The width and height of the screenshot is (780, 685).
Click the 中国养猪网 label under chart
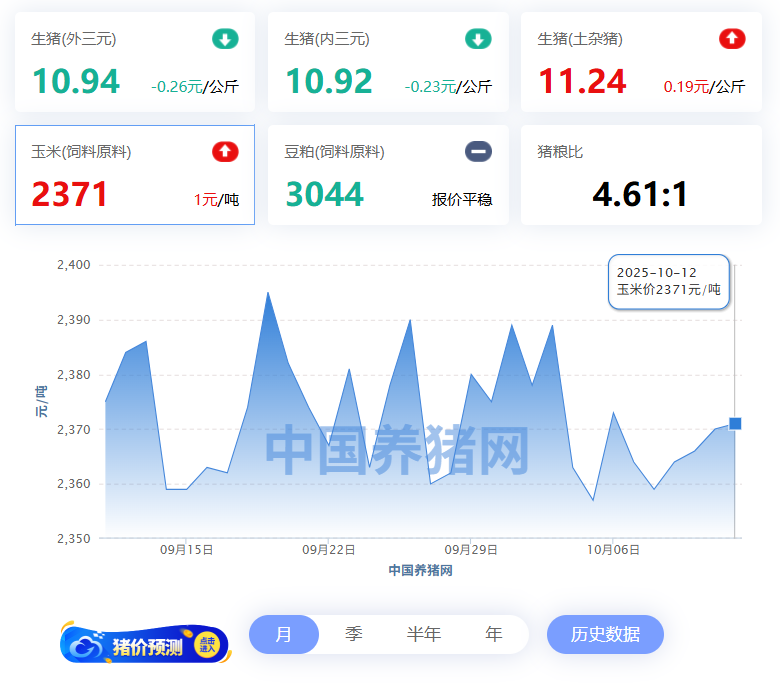pyautogui.click(x=420, y=570)
